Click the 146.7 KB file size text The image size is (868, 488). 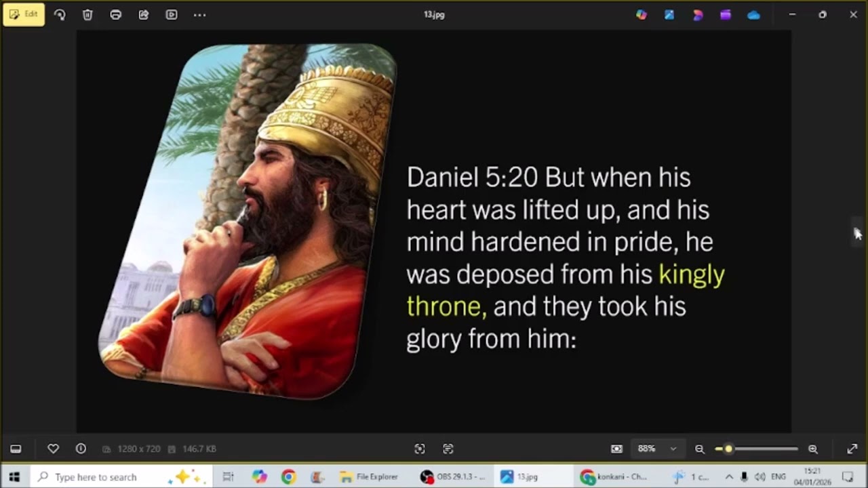199,449
